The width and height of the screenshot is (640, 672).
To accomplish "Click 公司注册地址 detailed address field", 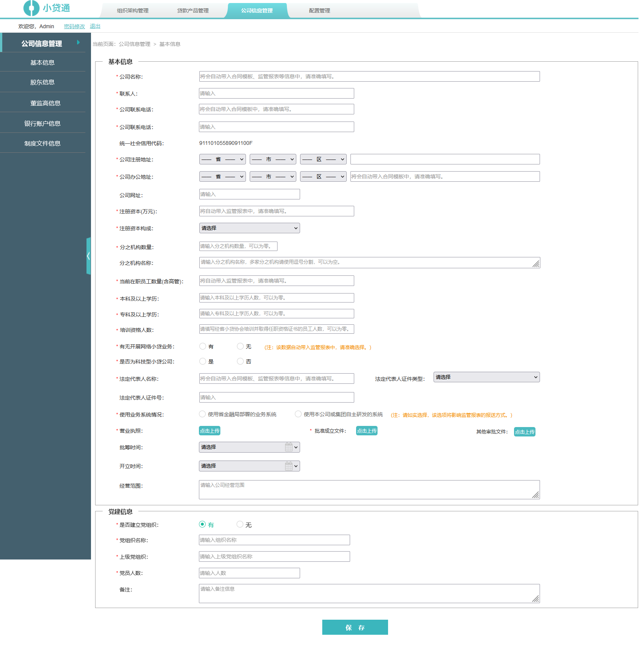I will 445,159.
